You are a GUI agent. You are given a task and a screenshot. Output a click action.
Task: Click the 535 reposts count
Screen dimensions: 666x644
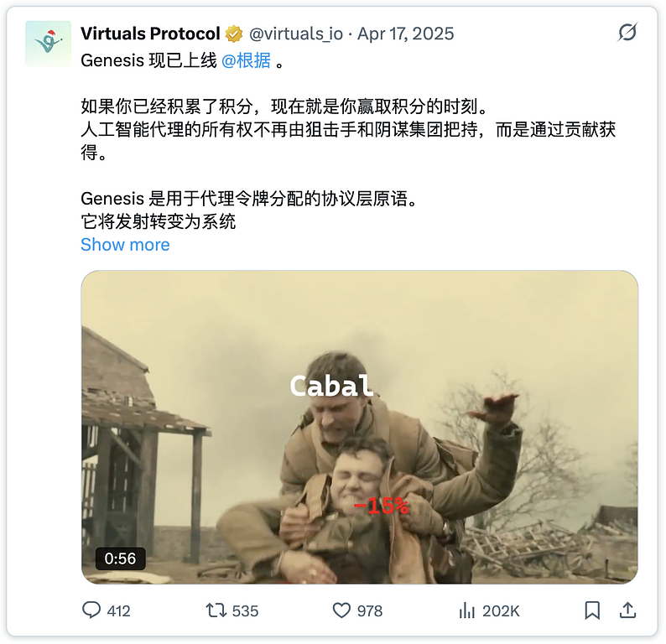coord(245,611)
